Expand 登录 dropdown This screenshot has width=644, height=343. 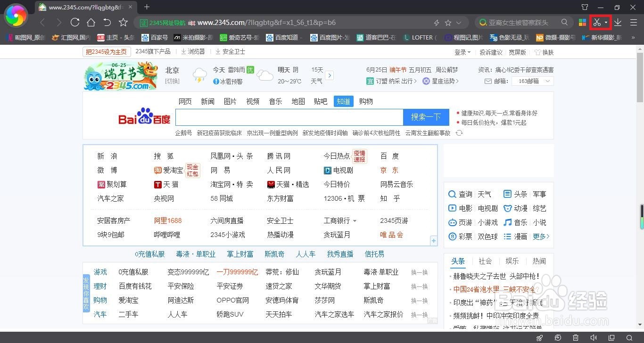pyautogui.click(x=462, y=52)
